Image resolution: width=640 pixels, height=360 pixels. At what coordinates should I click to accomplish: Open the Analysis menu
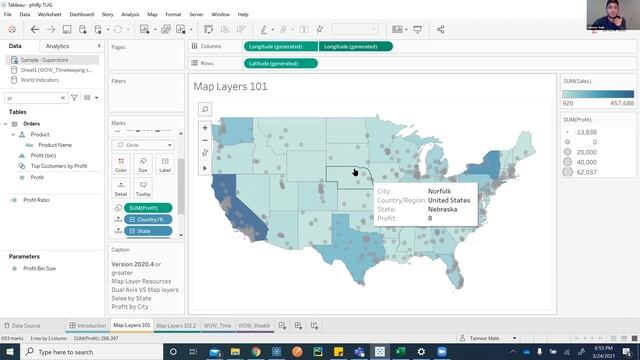tap(130, 14)
